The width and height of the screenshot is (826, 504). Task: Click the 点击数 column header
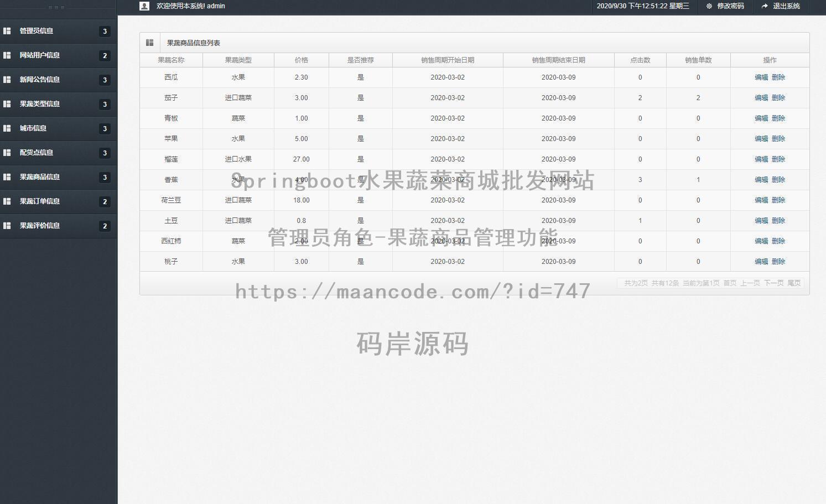[x=640, y=60]
